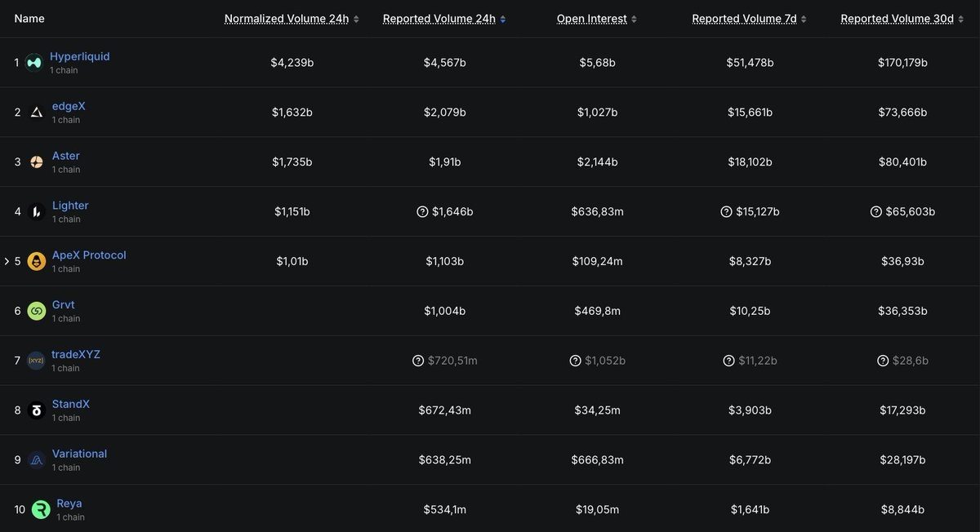980x532 pixels.
Task: Sort by Reported Volume 30d arrows
Action: 960,19
